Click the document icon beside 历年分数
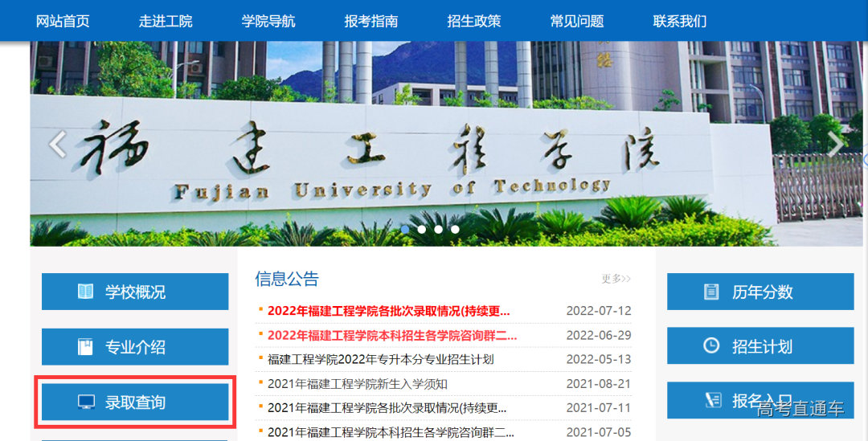Screen dimensions: 868x441 pos(711,292)
